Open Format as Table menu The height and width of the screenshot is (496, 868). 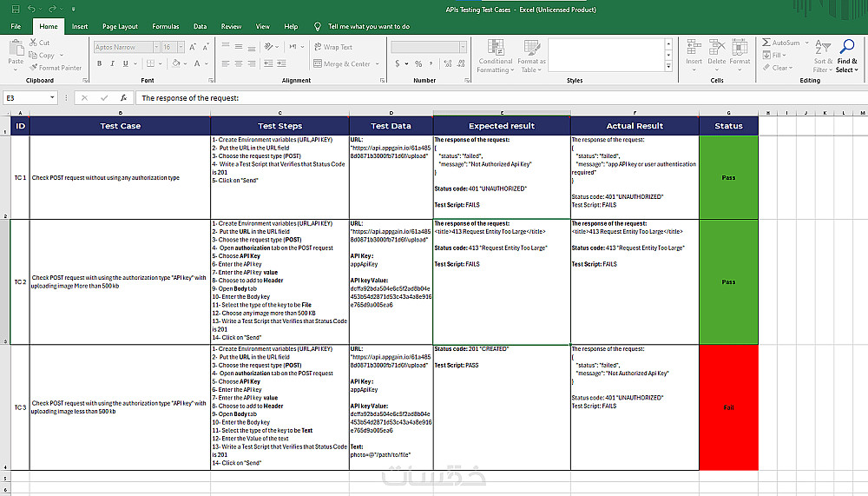click(x=531, y=56)
